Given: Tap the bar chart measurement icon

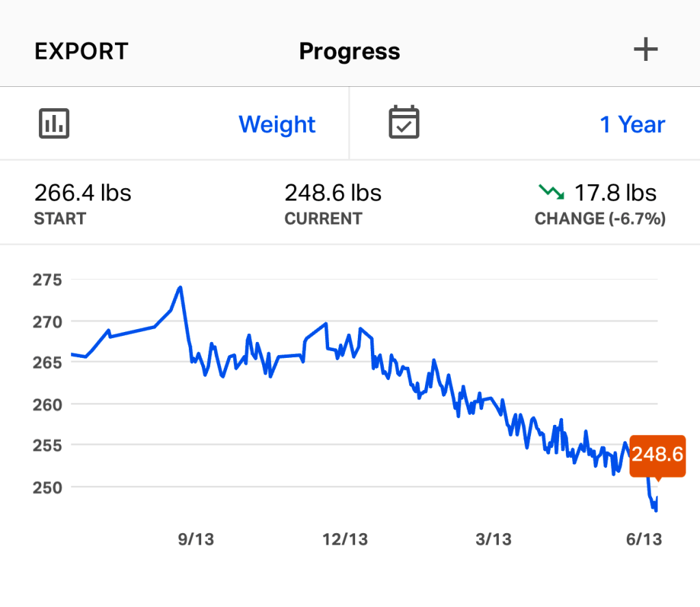Looking at the screenshot, I should (x=53, y=123).
